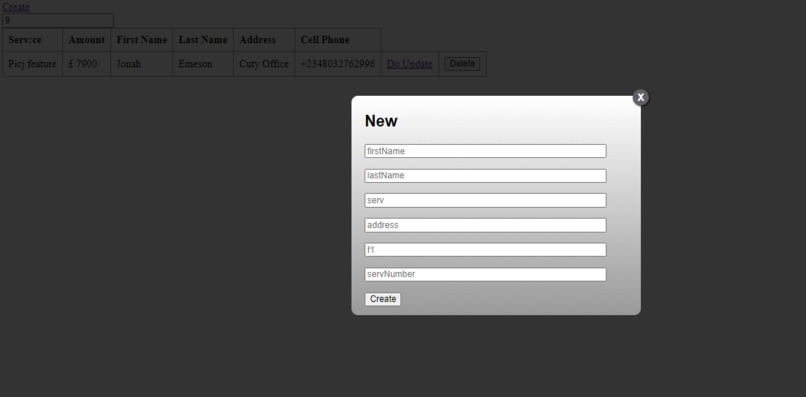Image resolution: width=806 pixels, height=397 pixels.
Task: Select the 'feature' service cell
Action: pyautogui.click(x=32, y=64)
